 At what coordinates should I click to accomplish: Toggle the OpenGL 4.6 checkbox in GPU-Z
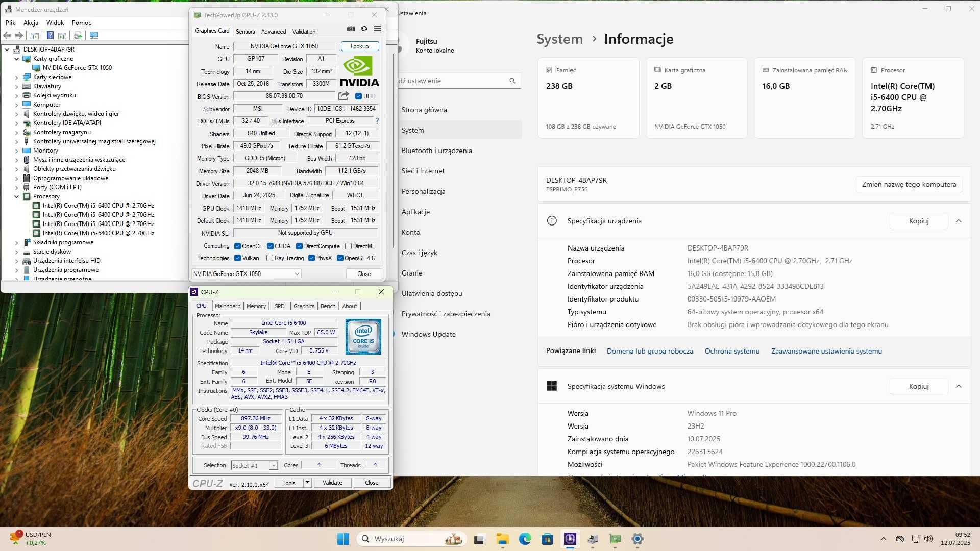[340, 258]
